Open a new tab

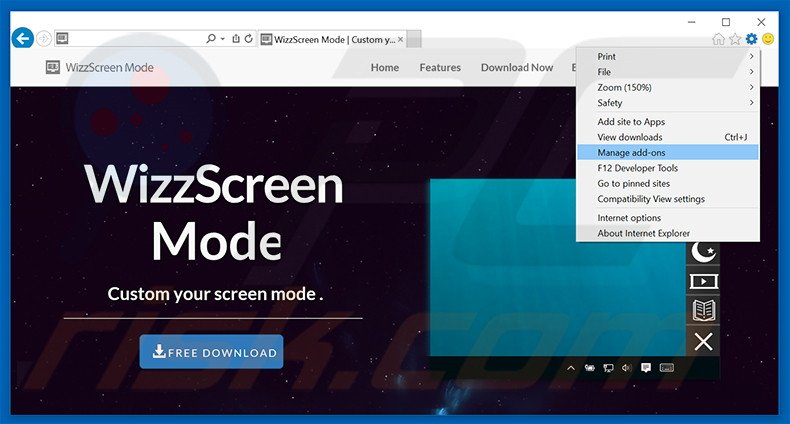pyautogui.click(x=414, y=39)
